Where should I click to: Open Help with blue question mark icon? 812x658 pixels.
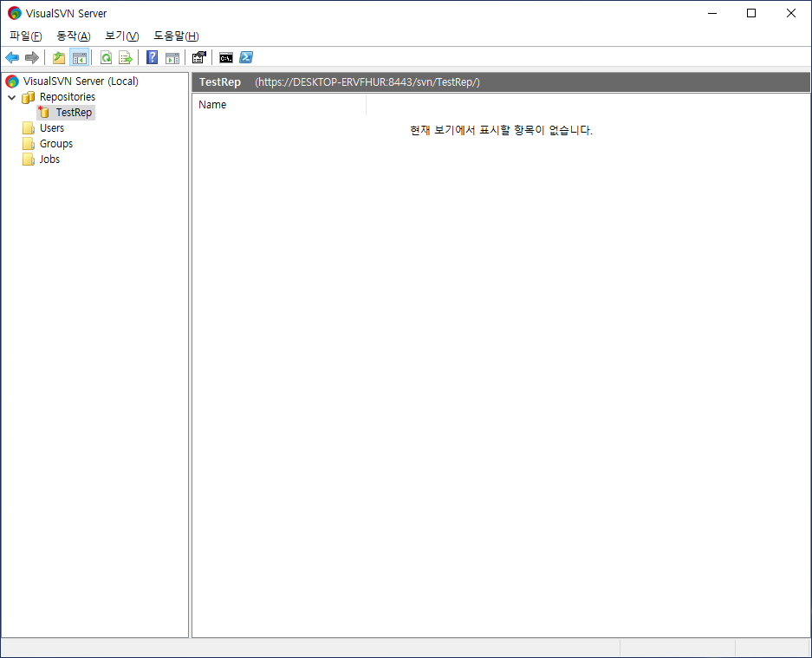(152, 57)
